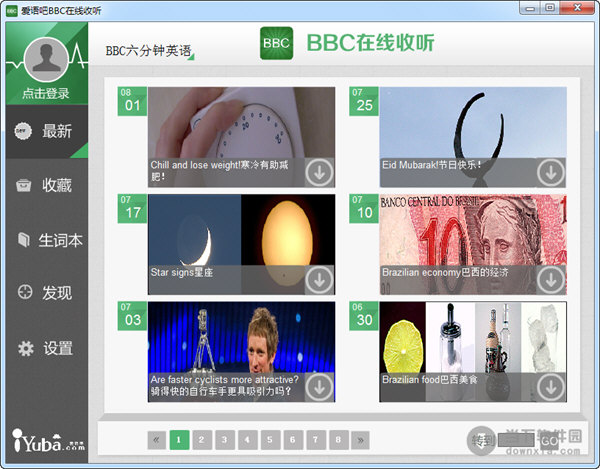This screenshot has height=469, width=600.
Task: Open the 收藏 favorites section
Action: coord(47,185)
